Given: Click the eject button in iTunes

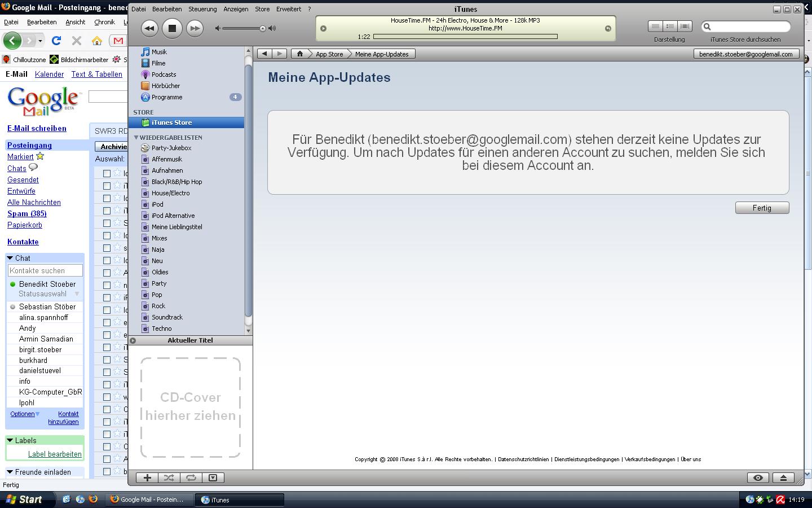Looking at the screenshot, I should pos(783,478).
